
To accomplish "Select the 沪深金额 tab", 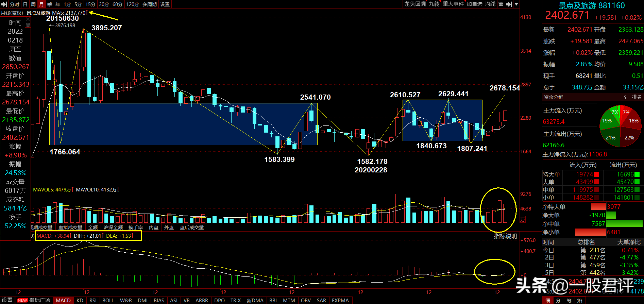I will pos(113,227).
